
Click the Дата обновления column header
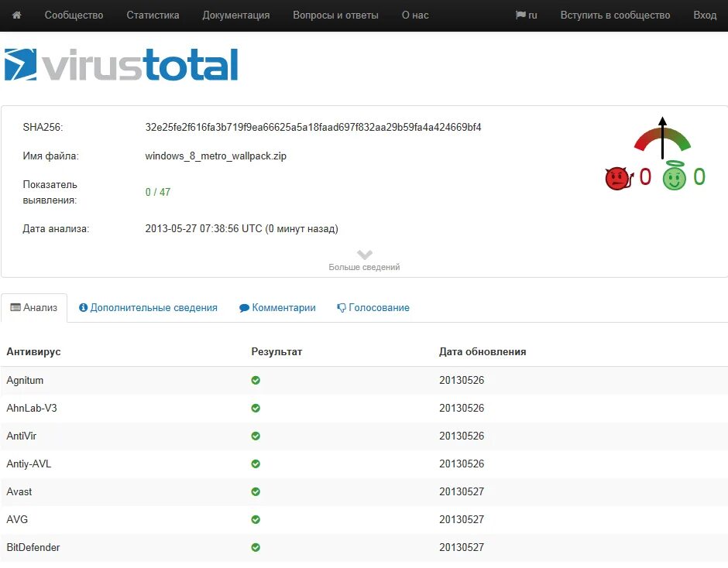pos(482,352)
